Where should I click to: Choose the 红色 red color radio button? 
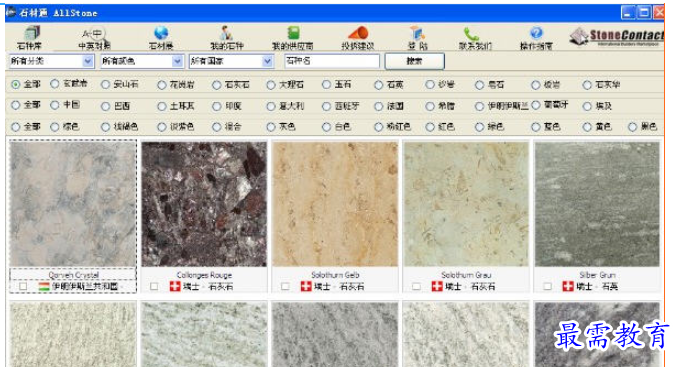pos(430,127)
